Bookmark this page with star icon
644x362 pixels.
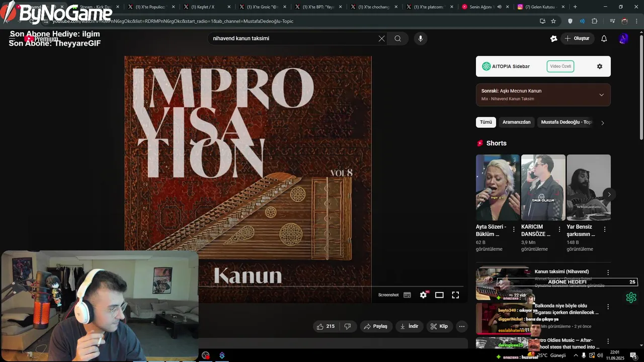pyautogui.click(x=553, y=21)
